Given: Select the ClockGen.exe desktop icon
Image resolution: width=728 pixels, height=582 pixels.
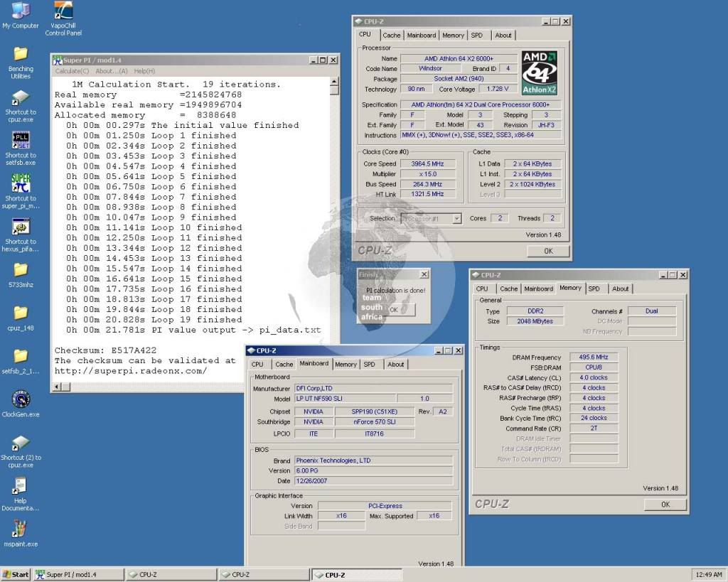Looking at the screenshot, I should pos(21,404).
